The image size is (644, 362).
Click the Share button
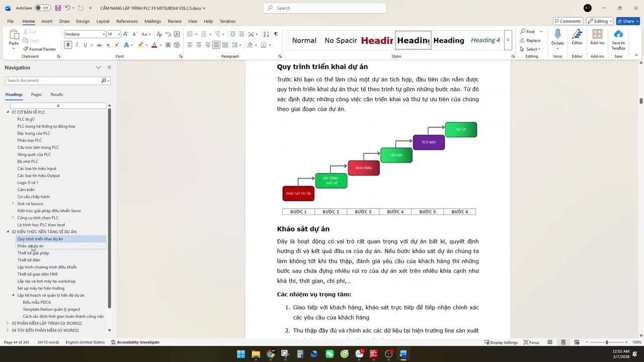click(x=628, y=21)
